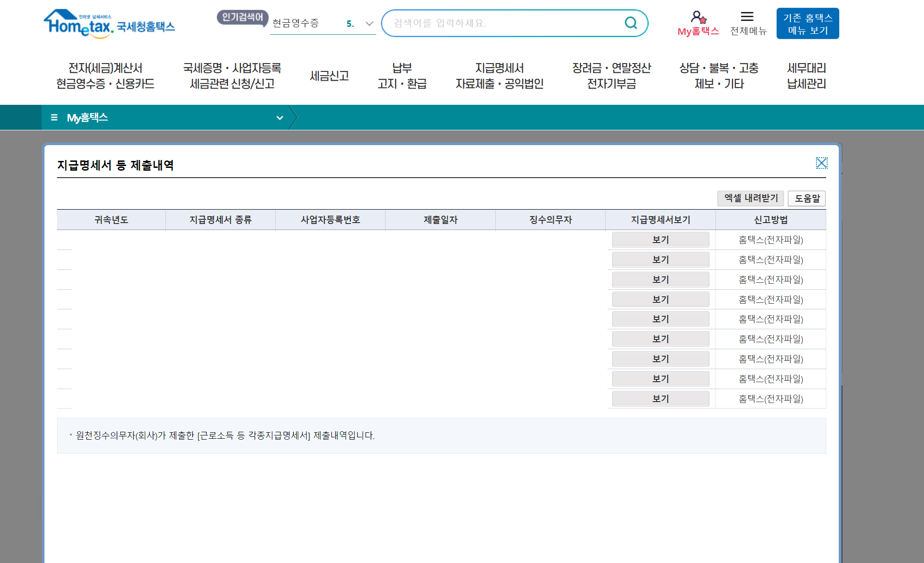
Task: Click 보기 button in fourth row
Action: (661, 300)
